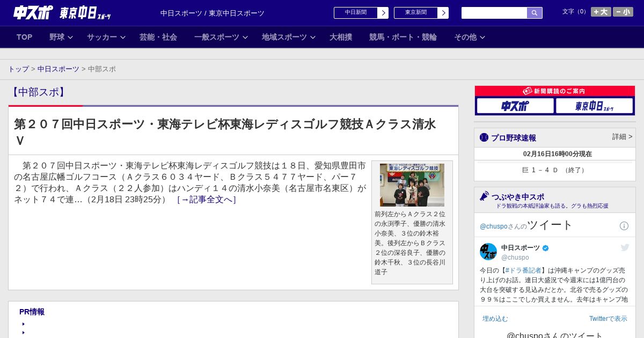Image resolution: width=644 pixels, height=338 pixels.
Task: Click the 中日スポーツ breadcrumb link
Action: coord(58,69)
